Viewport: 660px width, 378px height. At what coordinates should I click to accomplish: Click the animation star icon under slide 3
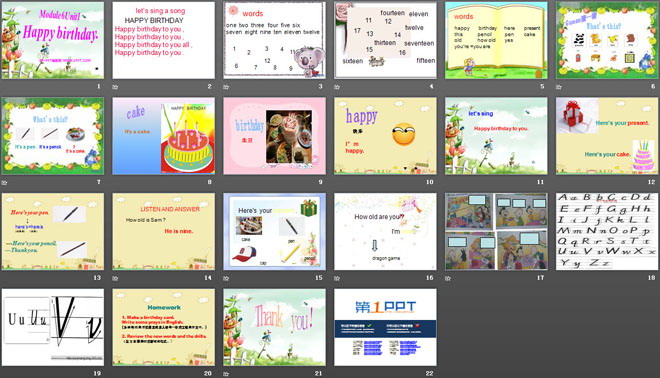coord(226,87)
